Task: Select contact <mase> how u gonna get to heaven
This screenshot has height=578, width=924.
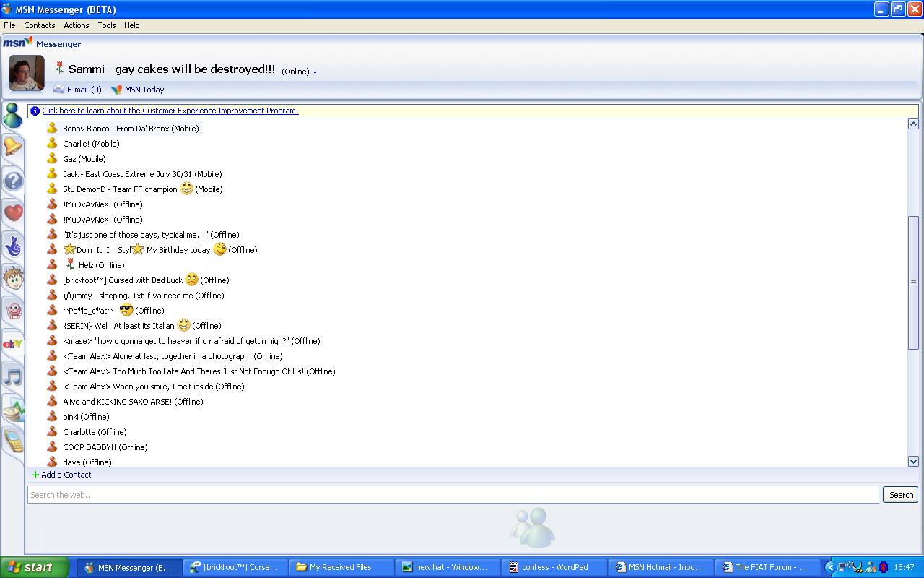Action: (191, 341)
